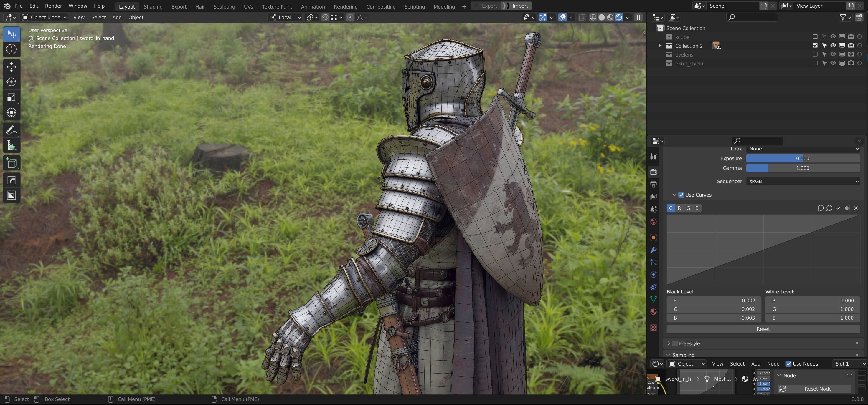Activate the Move tool
Viewport: 868px width, 405px height.
(x=11, y=67)
